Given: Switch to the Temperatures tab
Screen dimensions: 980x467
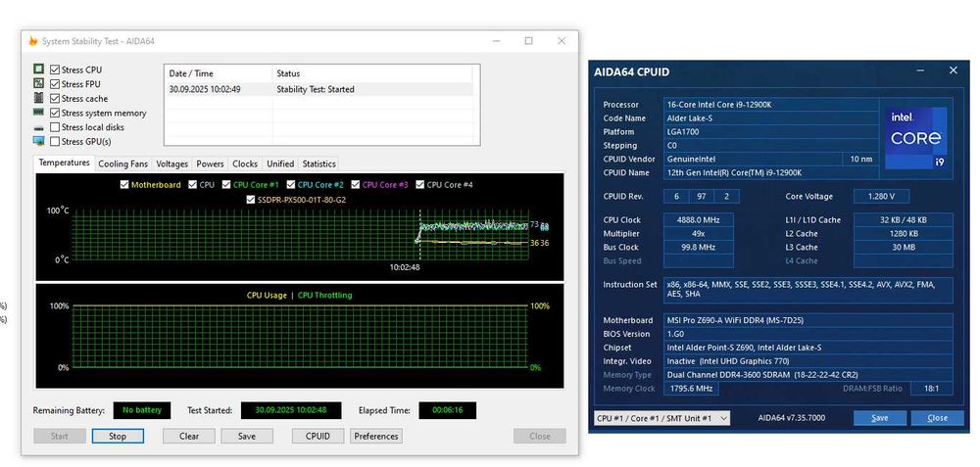Looking at the screenshot, I should (64, 163).
